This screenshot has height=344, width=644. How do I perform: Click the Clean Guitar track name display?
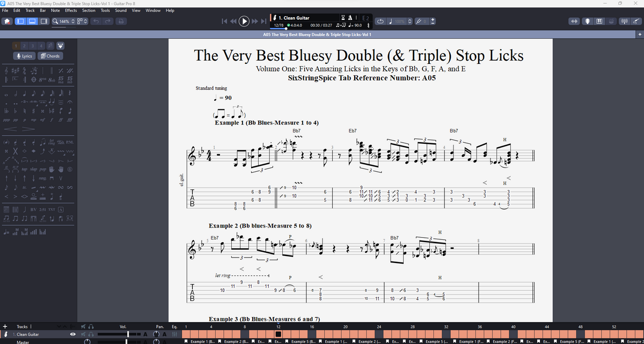tap(294, 18)
